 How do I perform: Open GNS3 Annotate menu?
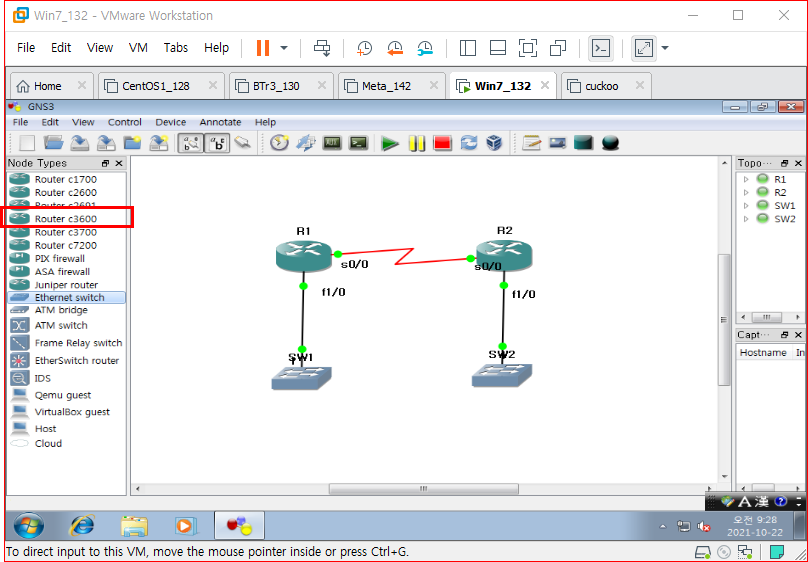(x=220, y=122)
